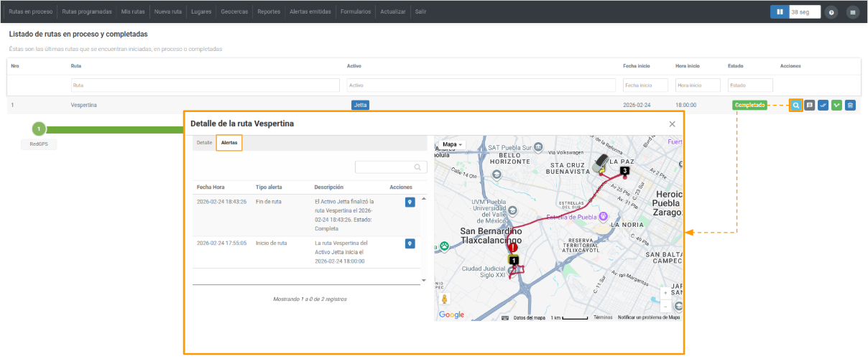Screen dimensions: 868x359
Task: Click Actualizar in the top bar
Action: [392, 12]
